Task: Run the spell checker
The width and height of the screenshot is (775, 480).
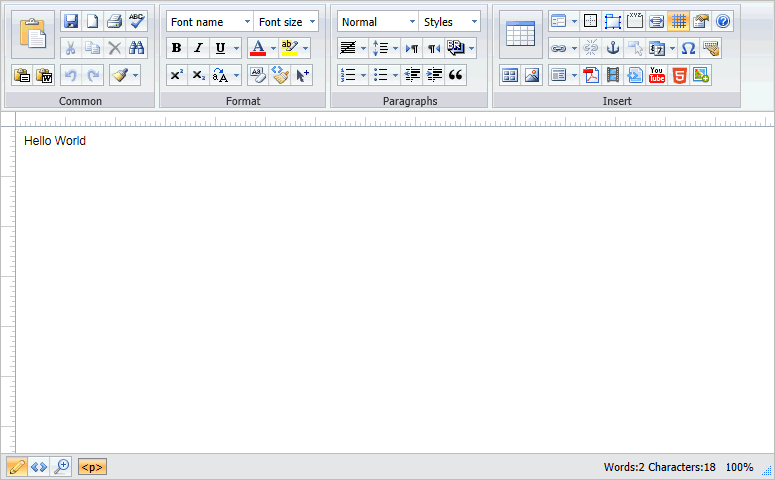Action: 137,21
